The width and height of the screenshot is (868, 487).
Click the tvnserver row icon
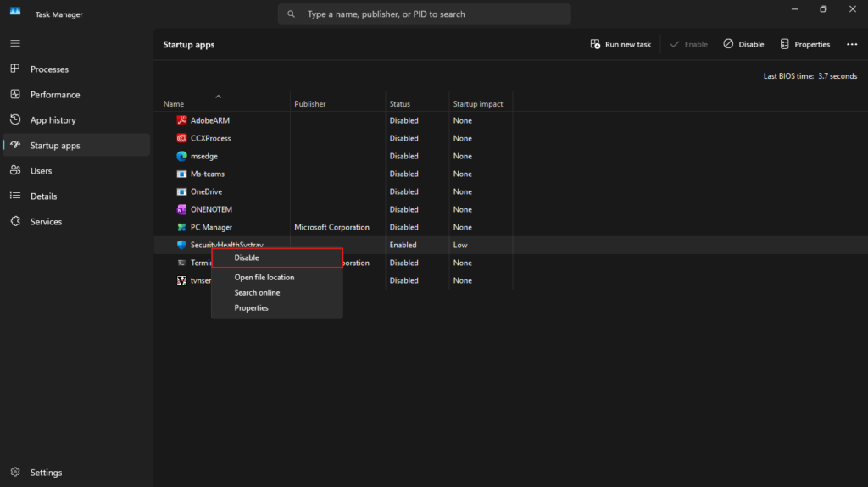pyautogui.click(x=181, y=280)
